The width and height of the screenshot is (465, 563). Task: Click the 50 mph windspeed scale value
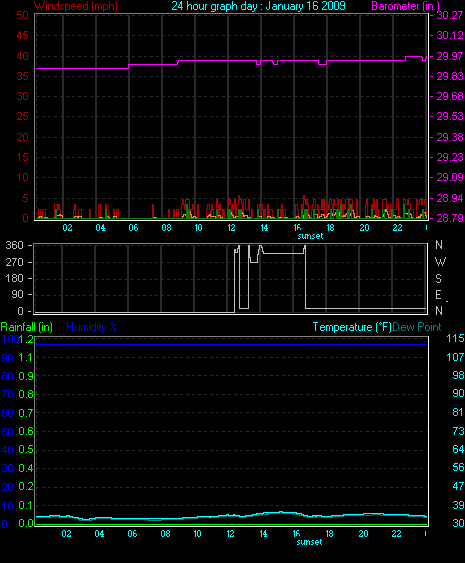tap(23, 15)
